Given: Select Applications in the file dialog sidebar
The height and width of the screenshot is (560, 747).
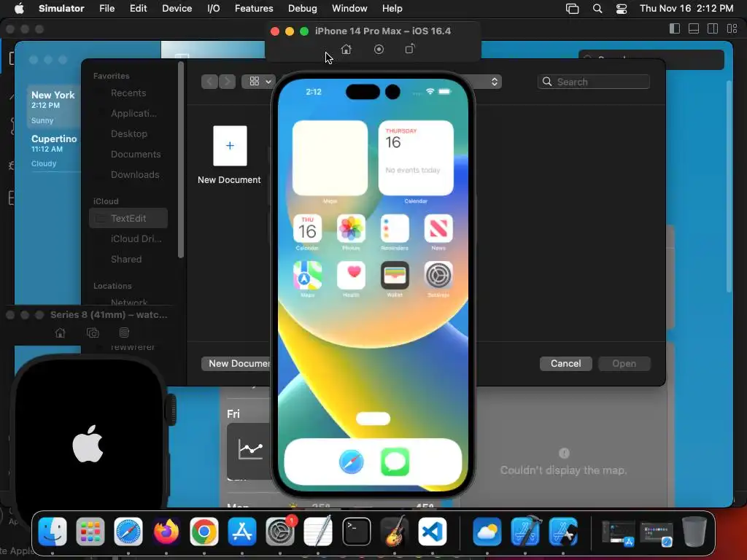Looking at the screenshot, I should pyautogui.click(x=128, y=113).
